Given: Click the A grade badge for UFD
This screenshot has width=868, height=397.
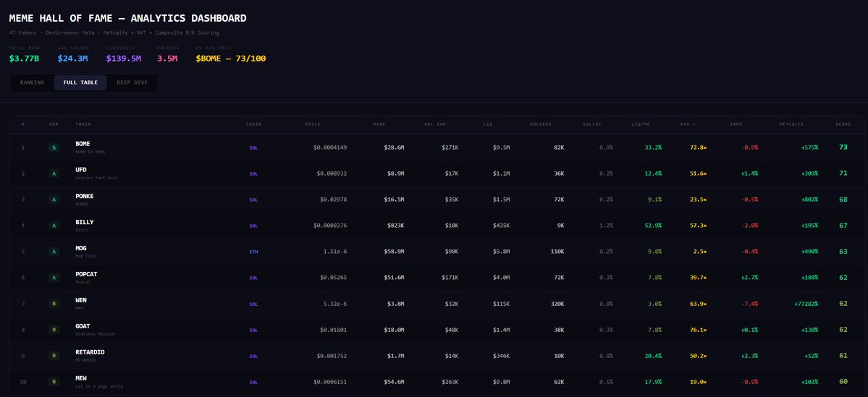Looking at the screenshot, I should [x=54, y=174].
